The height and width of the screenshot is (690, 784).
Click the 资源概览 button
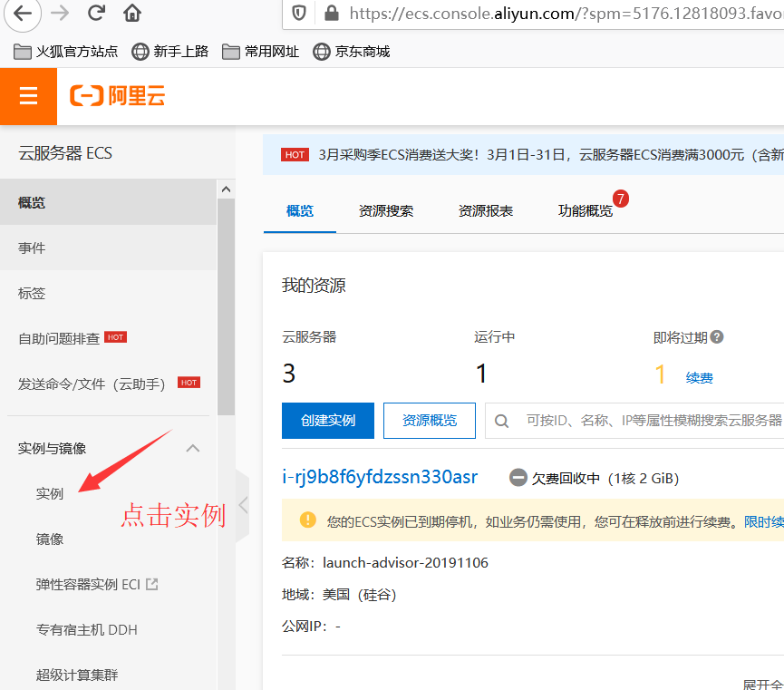[x=430, y=421]
